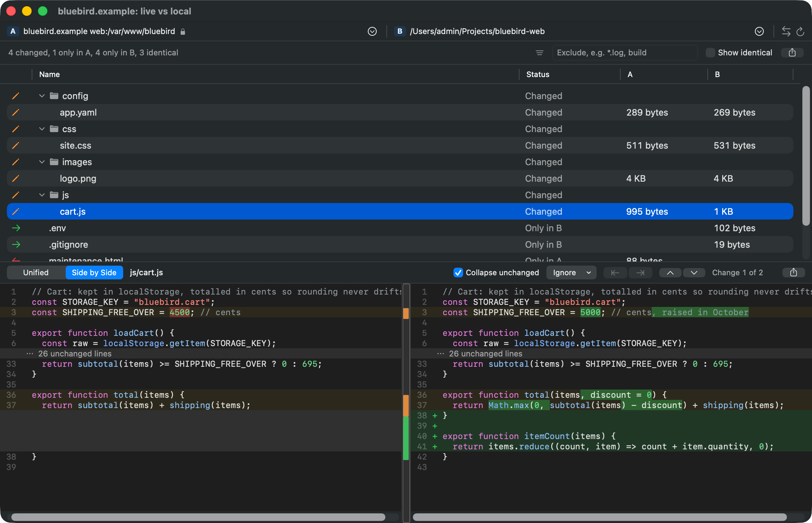Collapse the config folder
This screenshot has height=523, width=812.
42,96
